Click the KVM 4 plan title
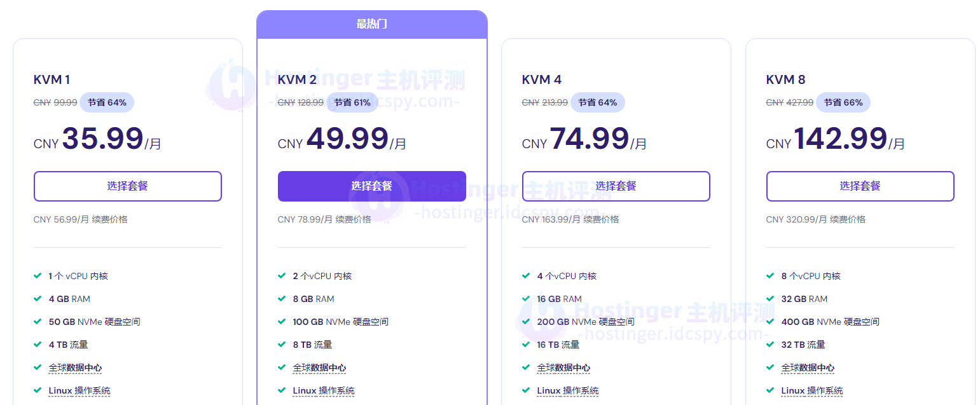 click(541, 79)
